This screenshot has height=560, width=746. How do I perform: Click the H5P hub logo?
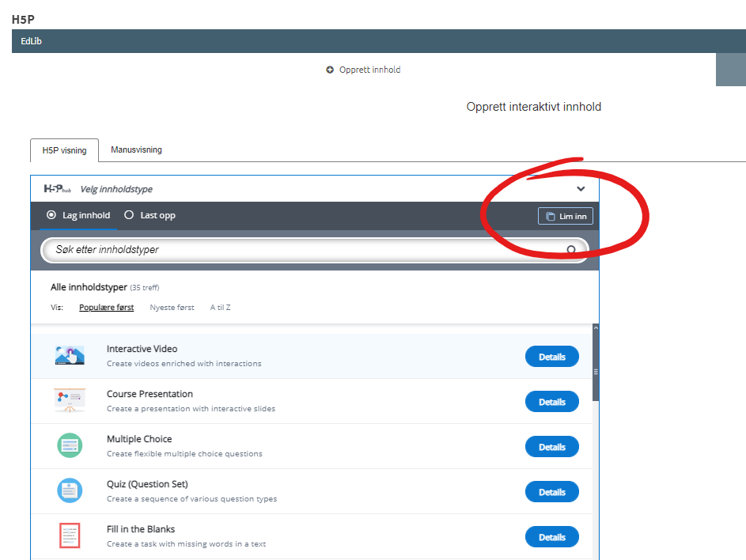click(58, 189)
